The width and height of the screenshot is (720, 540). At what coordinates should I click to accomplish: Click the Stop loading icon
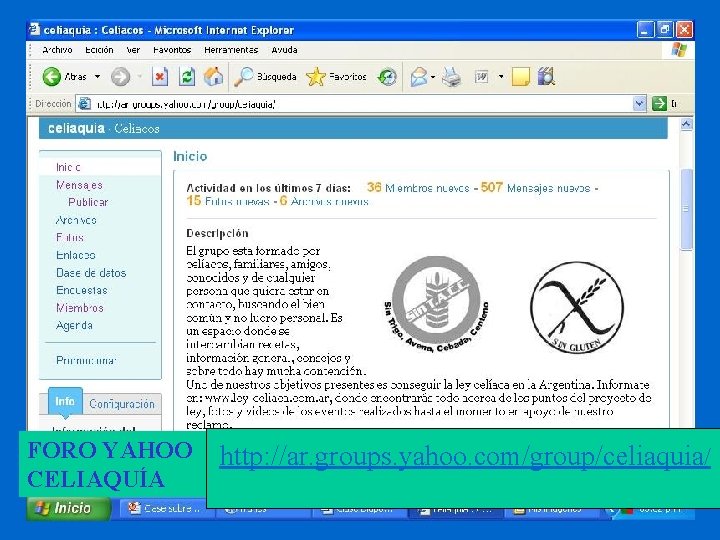click(x=159, y=77)
